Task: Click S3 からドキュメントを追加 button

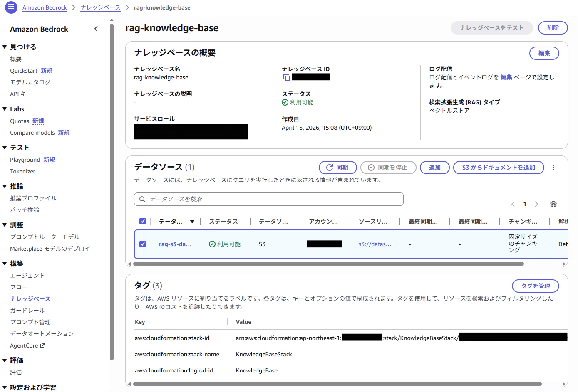Action: [499, 168]
